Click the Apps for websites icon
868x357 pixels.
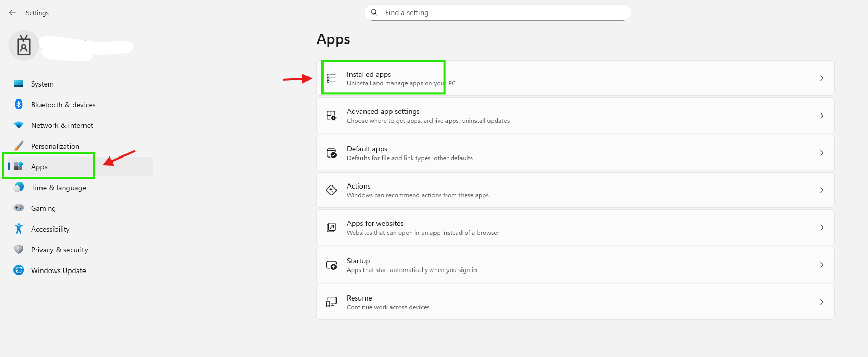[x=331, y=227]
